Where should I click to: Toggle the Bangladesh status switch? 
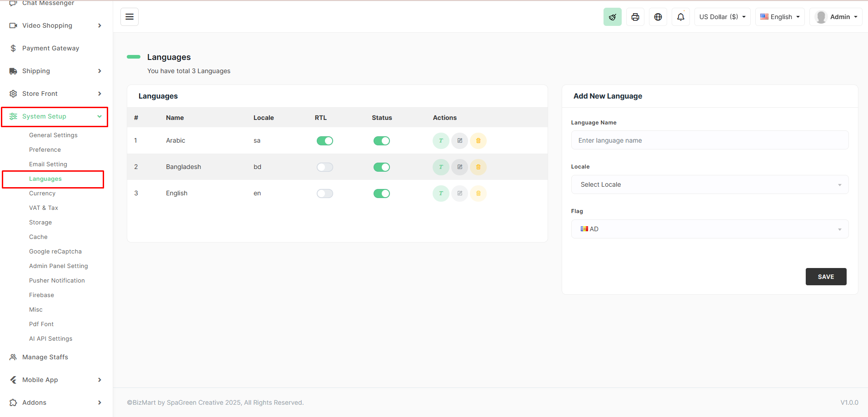(381, 167)
